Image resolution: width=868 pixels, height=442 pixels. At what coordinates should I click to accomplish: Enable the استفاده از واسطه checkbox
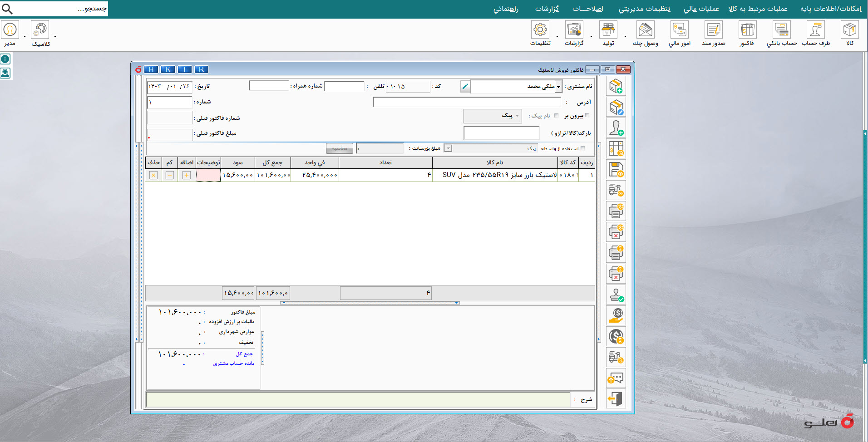coord(583,148)
